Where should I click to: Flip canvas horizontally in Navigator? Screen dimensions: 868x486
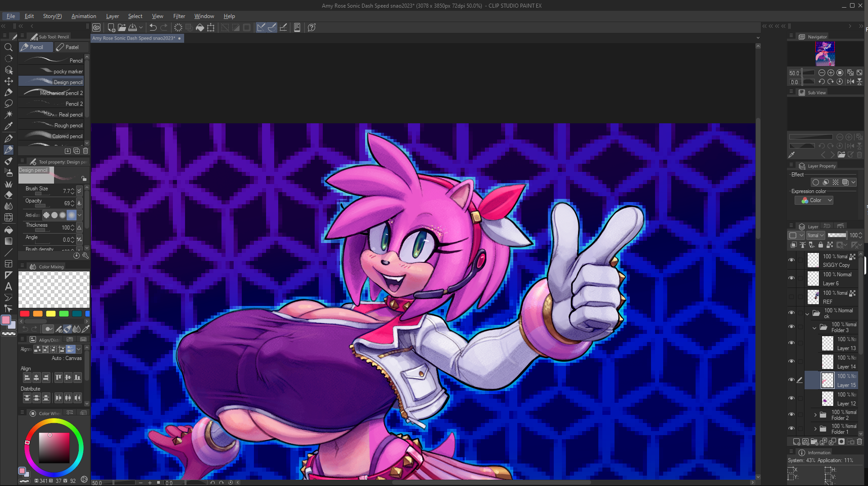[x=850, y=81]
